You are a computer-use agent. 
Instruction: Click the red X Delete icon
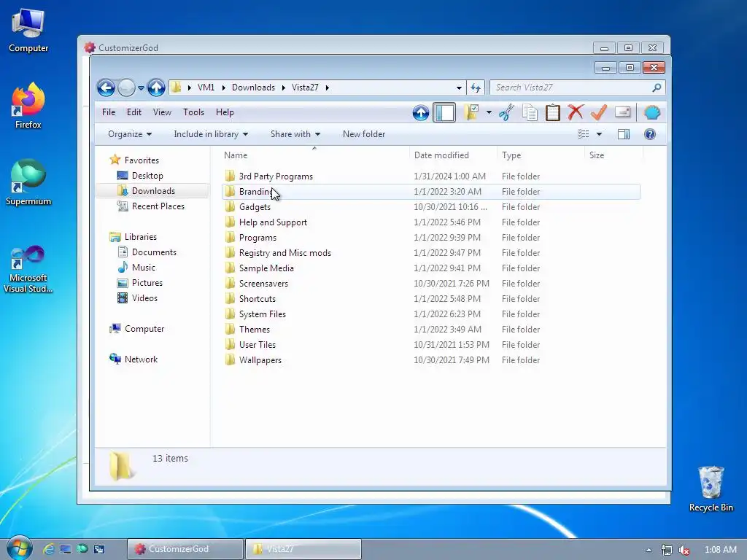[x=576, y=113]
